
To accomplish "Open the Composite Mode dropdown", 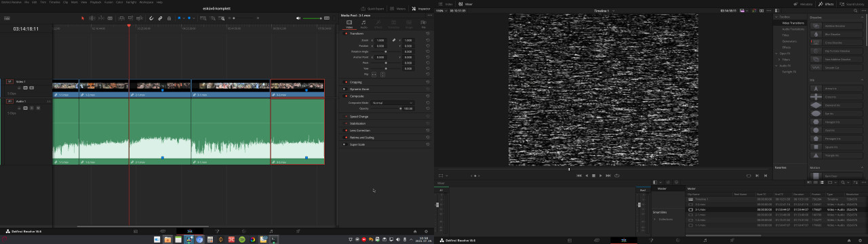I will click(392, 102).
